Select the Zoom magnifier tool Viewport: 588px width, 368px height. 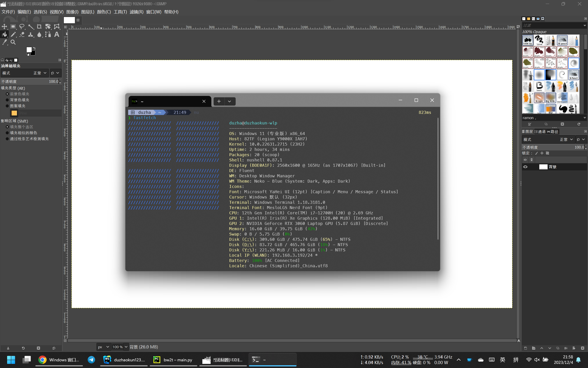click(x=13, y=42)
